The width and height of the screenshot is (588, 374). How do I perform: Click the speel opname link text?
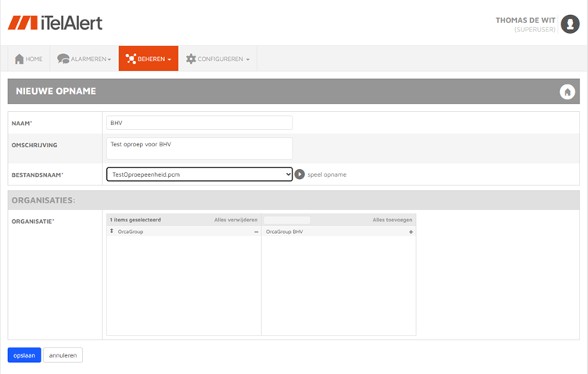click(x=327, y=174)
